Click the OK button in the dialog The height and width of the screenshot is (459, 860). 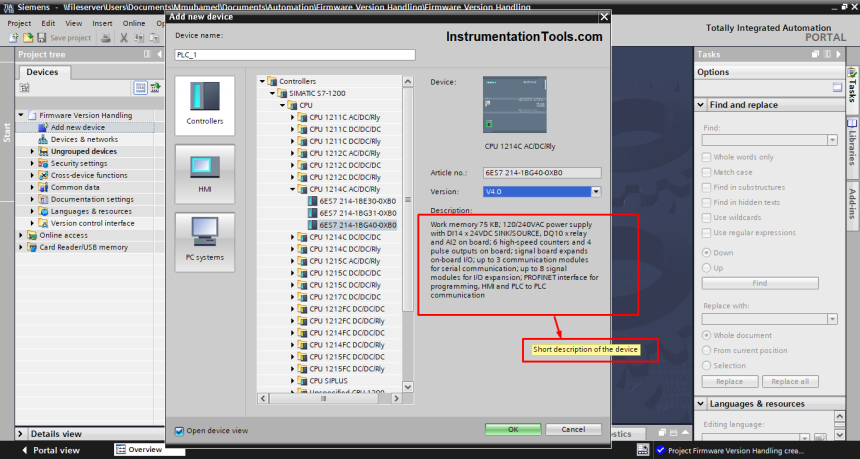[x=513, y=429]
